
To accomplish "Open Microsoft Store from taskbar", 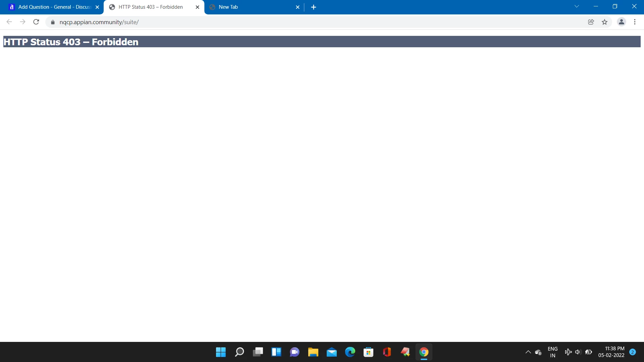I will pyautogui.click(x=368, y=352).
